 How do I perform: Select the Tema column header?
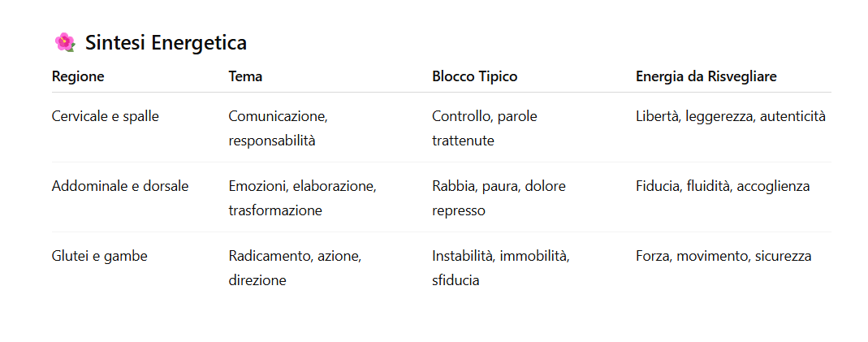coord(245,76)
